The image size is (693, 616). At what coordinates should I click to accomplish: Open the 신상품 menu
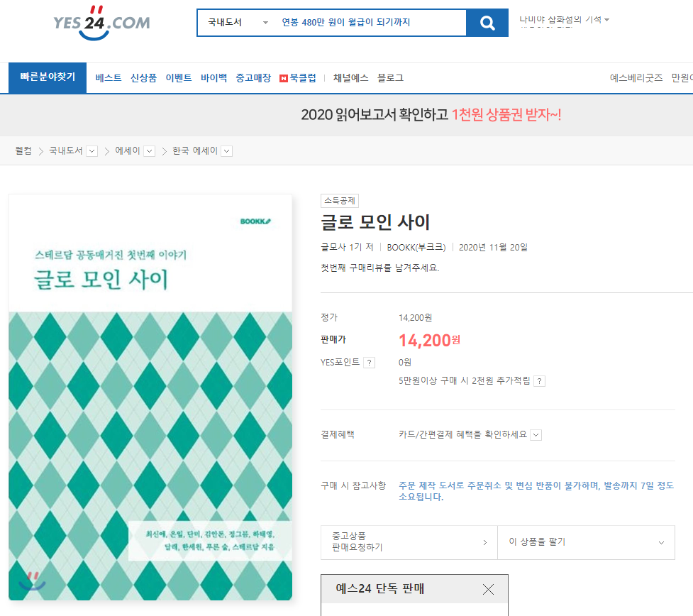(x=144, y=78)
